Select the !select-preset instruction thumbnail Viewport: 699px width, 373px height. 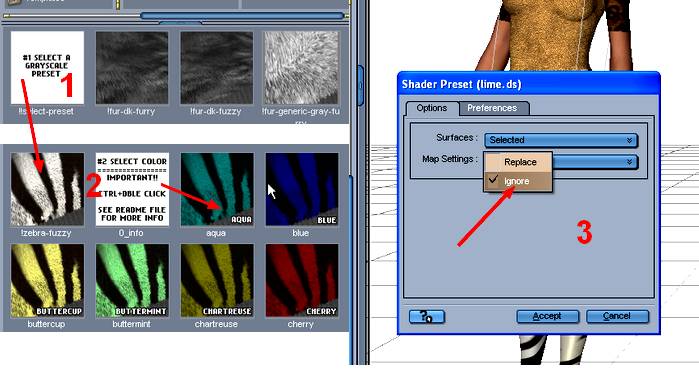coord(47,68)
